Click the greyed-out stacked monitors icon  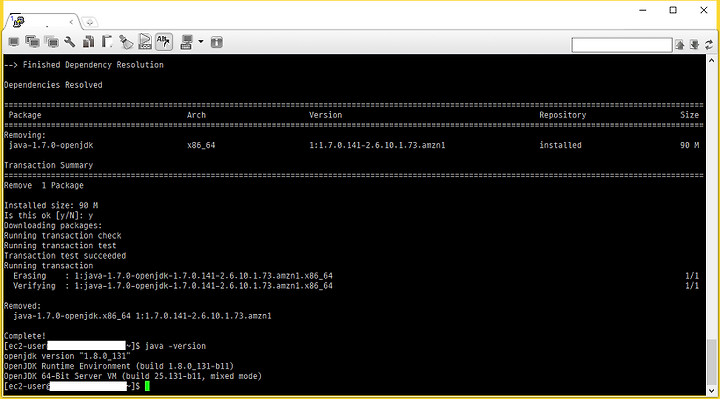(52, 42)
